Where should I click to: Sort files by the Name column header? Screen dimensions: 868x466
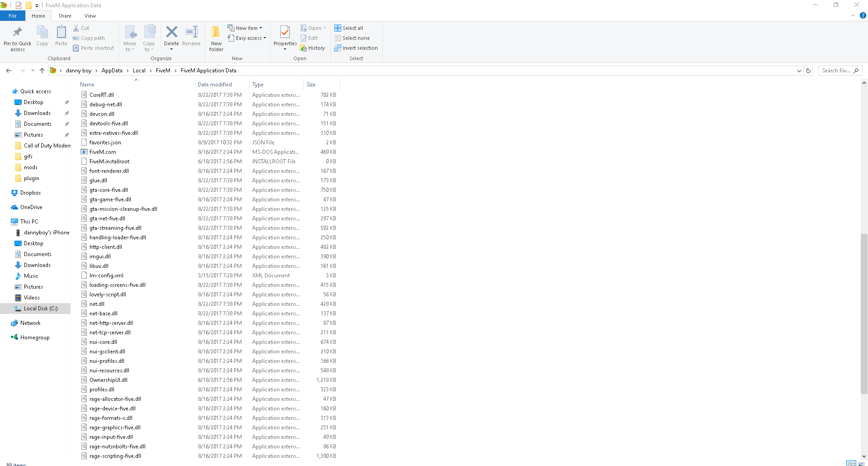point(136,85)
